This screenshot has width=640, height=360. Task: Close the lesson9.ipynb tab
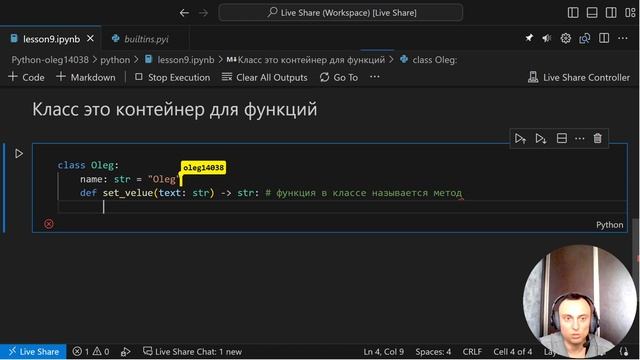tap(90, 38)
